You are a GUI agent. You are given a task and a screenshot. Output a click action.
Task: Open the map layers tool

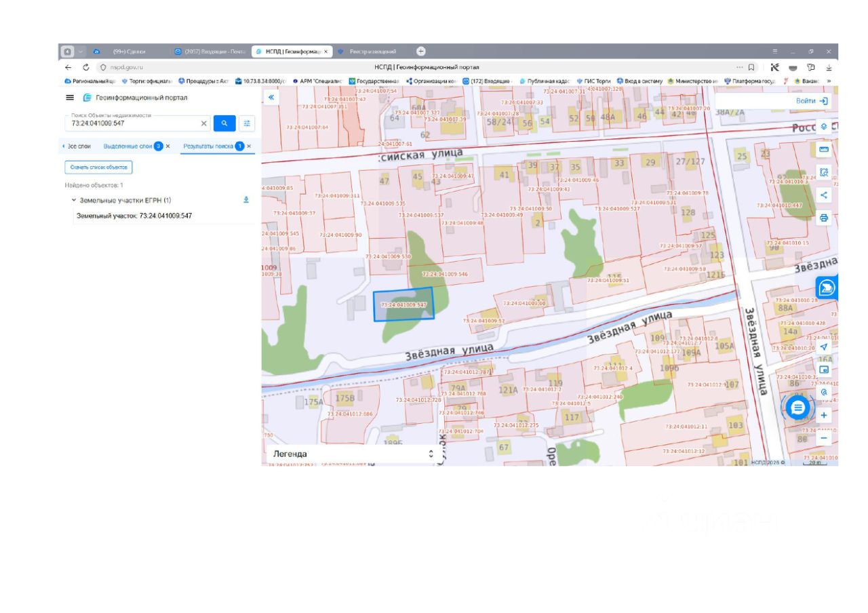(824, 127)
